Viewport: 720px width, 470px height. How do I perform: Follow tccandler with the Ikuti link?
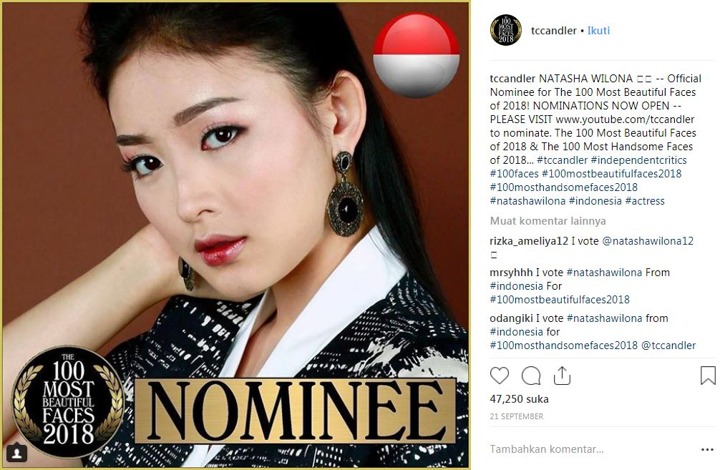(599, 30)
